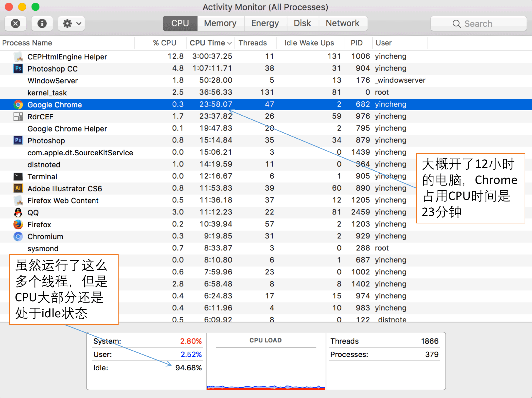
Task: Toggle CPU Time column sort order
Action: [x=210, y=43]
